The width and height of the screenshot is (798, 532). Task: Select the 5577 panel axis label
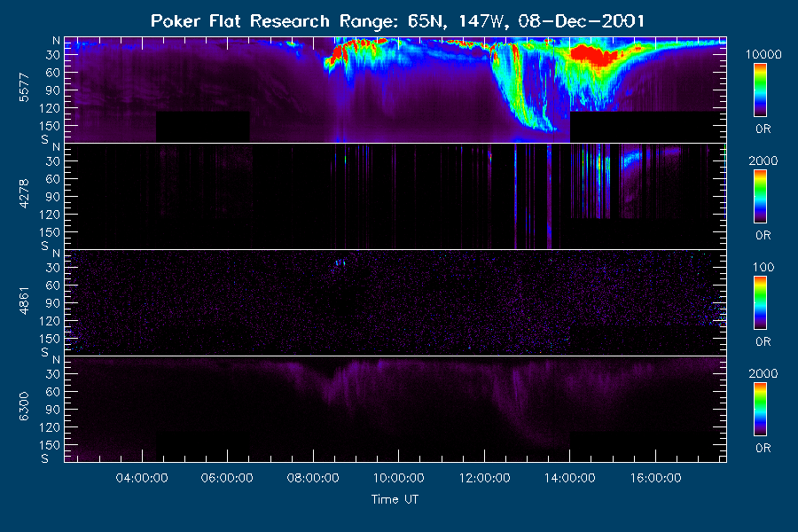(24, 88)
